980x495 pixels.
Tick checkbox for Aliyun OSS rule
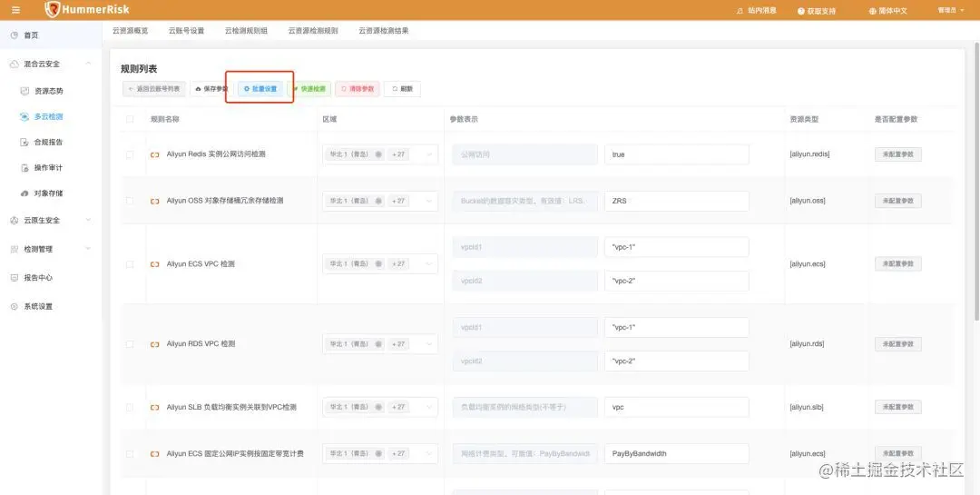(x=130, y=201)
